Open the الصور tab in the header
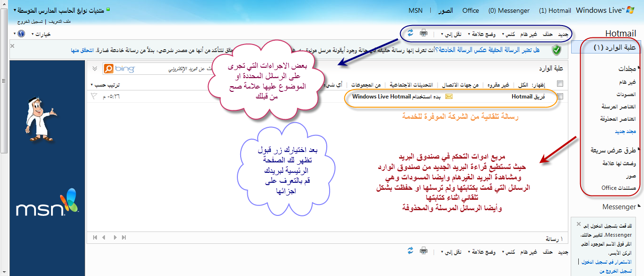 pos(445,10)
